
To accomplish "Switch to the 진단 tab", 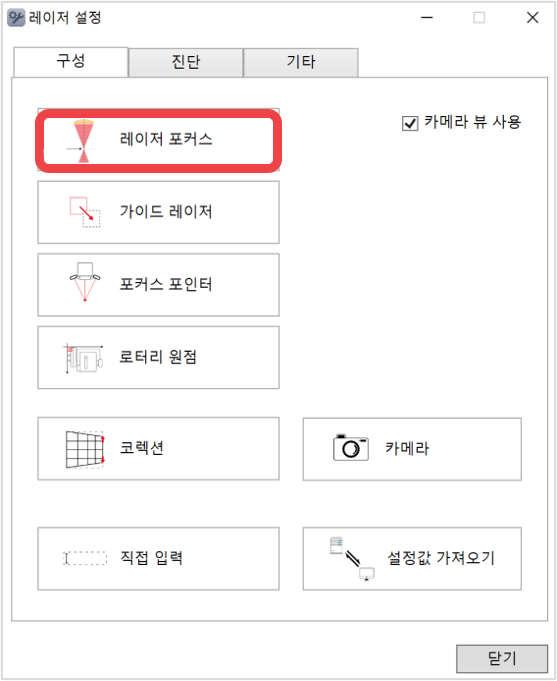I will pos(186,62).
